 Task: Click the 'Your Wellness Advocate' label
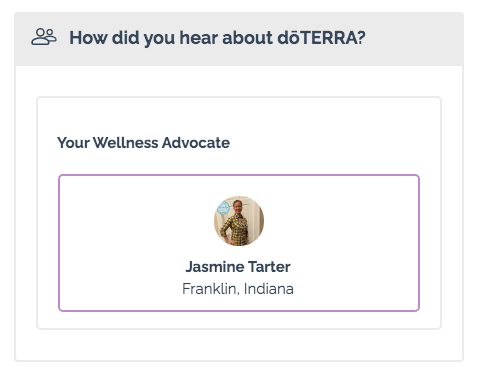[x=143, y=143]
